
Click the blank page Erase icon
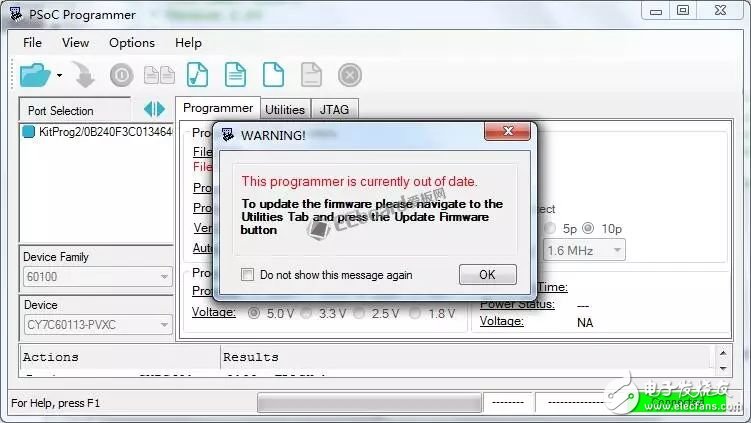[x=273, y=75]
